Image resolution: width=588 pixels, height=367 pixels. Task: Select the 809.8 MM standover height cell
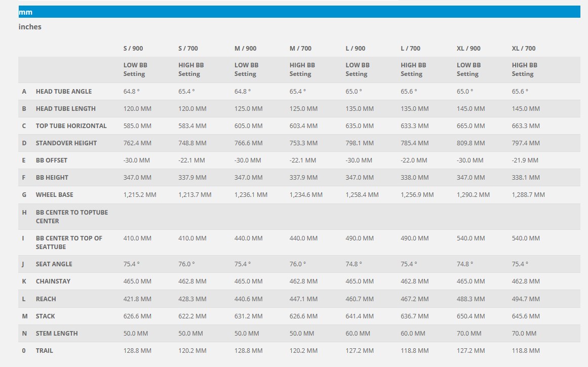click(x=471, y=143)
